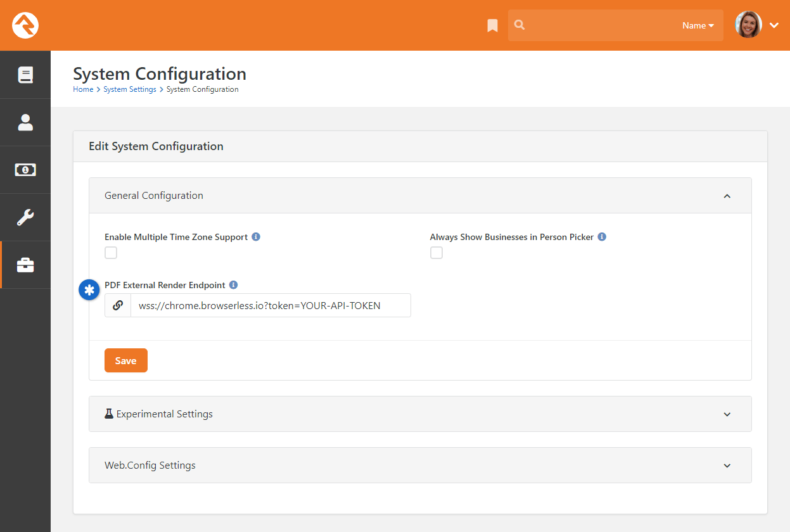The height and width of the screenshot is (532, 790).
Task: Click the System Configuration page title
Action: (x=160, y=73)
